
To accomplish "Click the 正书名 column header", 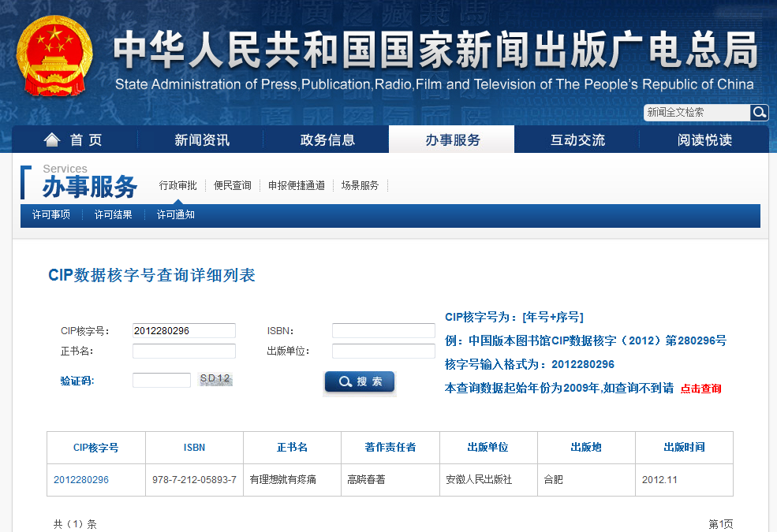I will (x=293, y=448).
